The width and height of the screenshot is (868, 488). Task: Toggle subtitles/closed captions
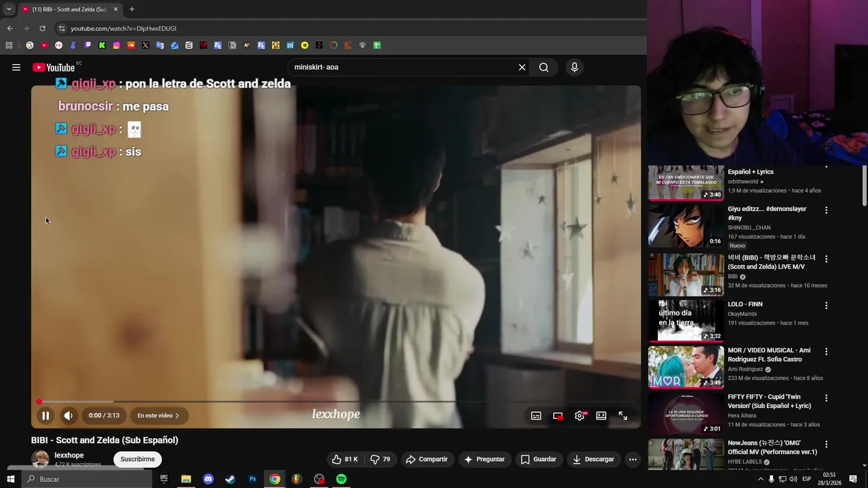(x=536, y=416)
